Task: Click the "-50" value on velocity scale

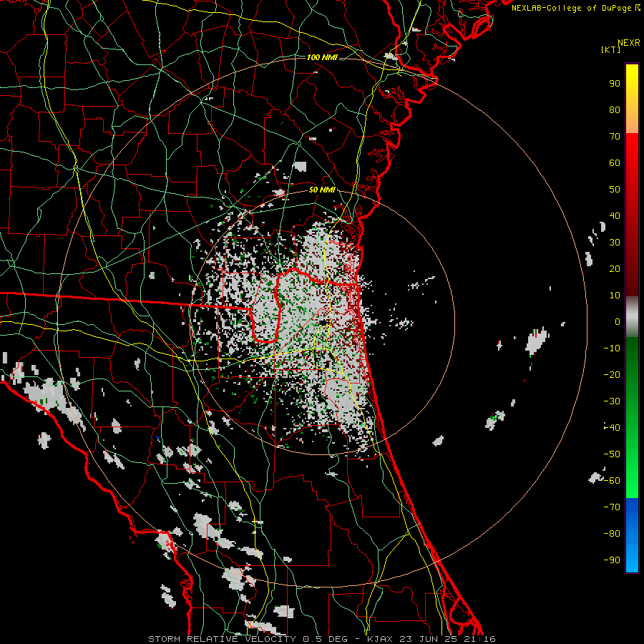Action: coord(612,454)
